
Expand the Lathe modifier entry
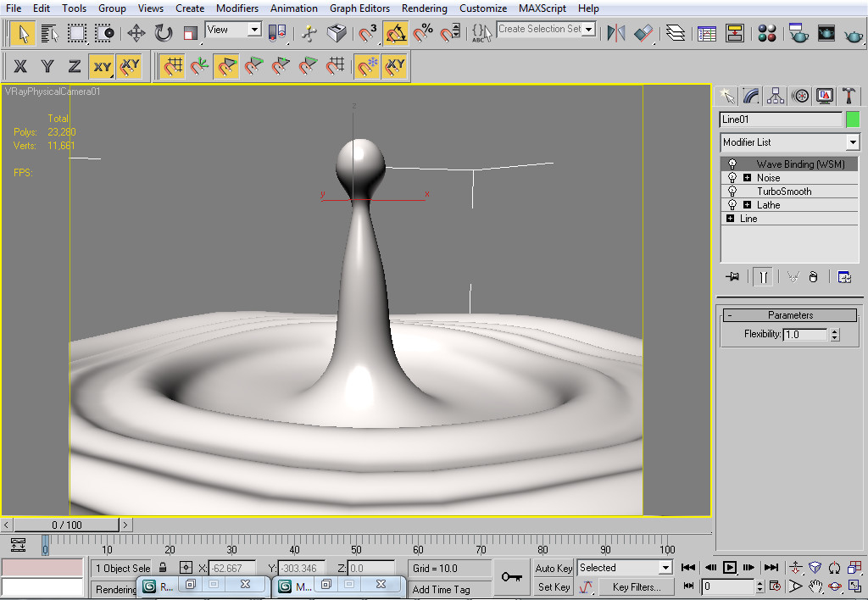click(x=747, y=204)
